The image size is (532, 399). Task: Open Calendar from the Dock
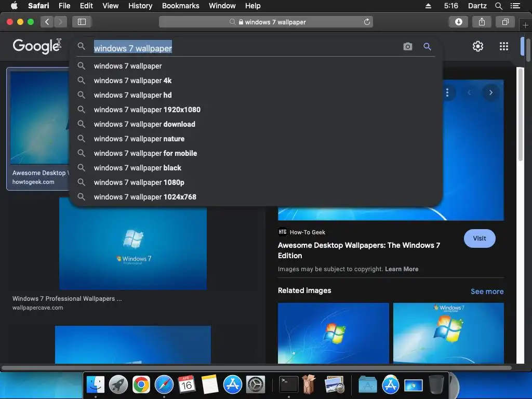(187, 384)
